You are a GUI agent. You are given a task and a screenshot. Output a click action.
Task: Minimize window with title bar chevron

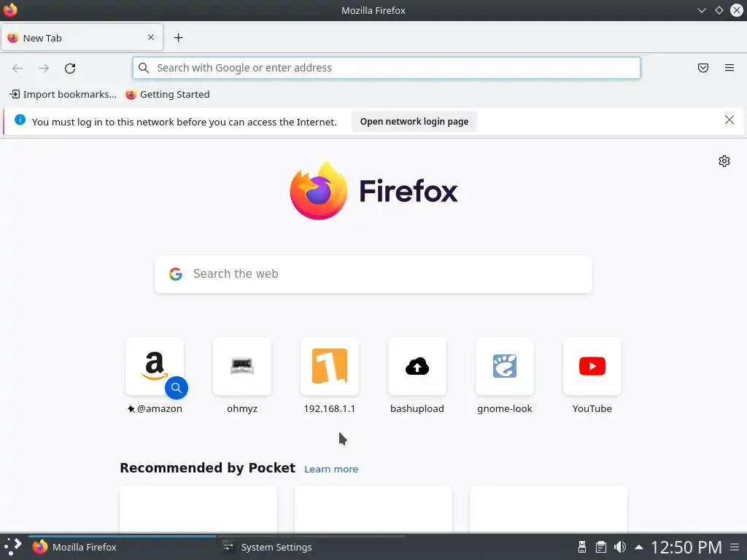point(701,10)
